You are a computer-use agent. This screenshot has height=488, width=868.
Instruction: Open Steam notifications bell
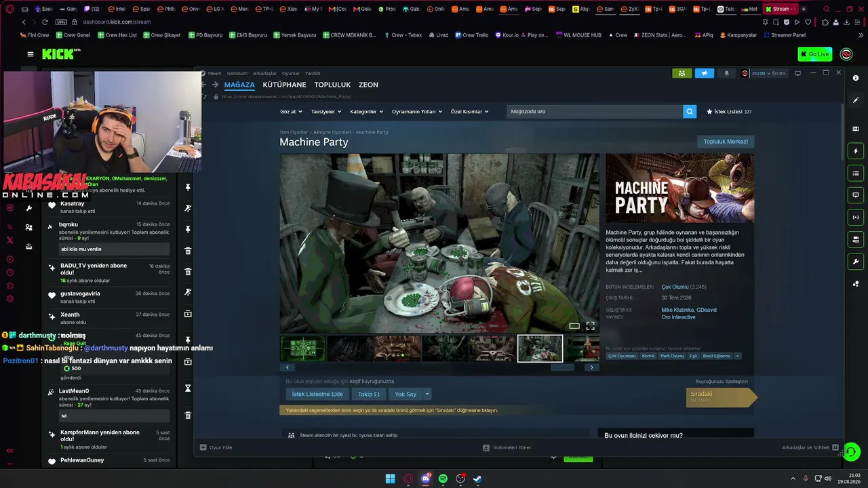click(727, 73)
